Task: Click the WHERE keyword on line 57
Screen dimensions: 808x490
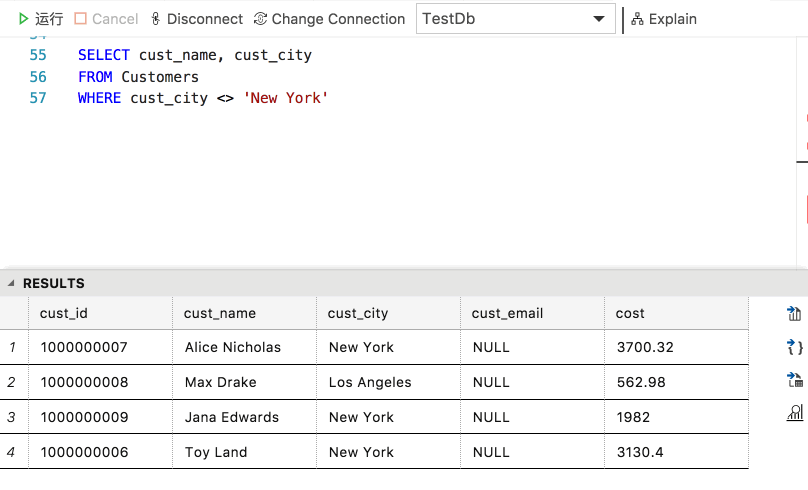Action: [99, 98]
